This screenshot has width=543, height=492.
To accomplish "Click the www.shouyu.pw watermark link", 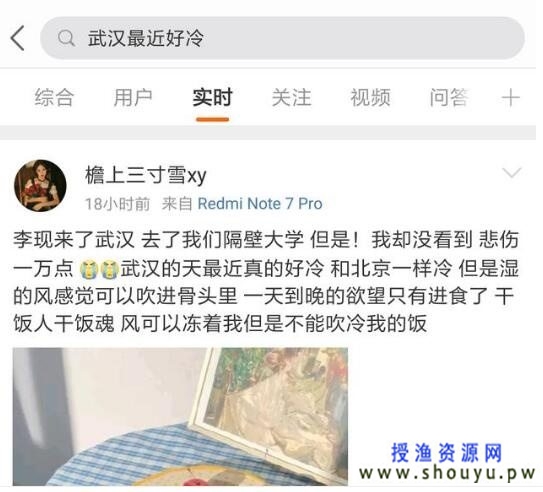I will (447, 473).
